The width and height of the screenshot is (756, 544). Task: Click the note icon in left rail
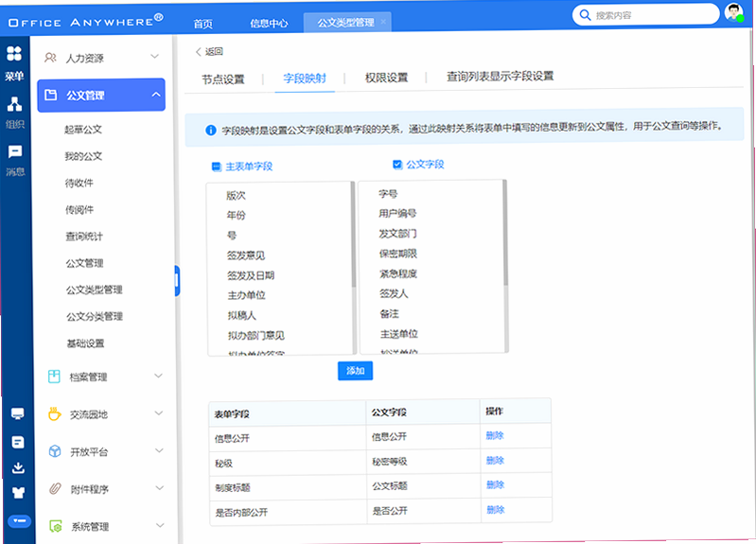[x=18, y=442]
